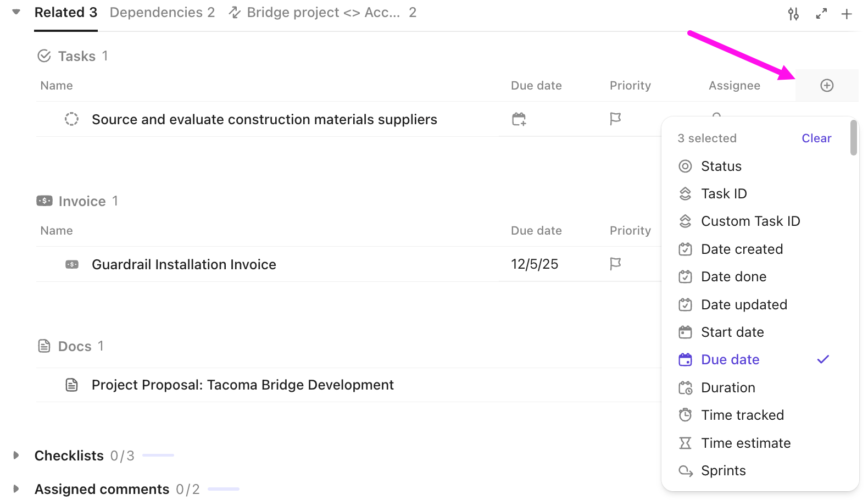Set priority flag for Source and evaluate task
Image resolution: width=868 pixels, height=500 pixels.
[x=615, y=119]
